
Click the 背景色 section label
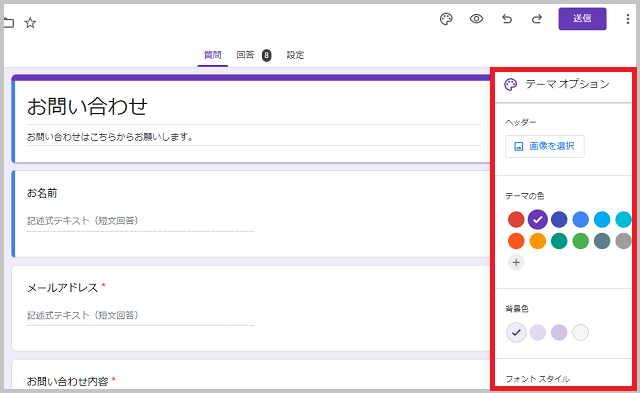(517, 309)
